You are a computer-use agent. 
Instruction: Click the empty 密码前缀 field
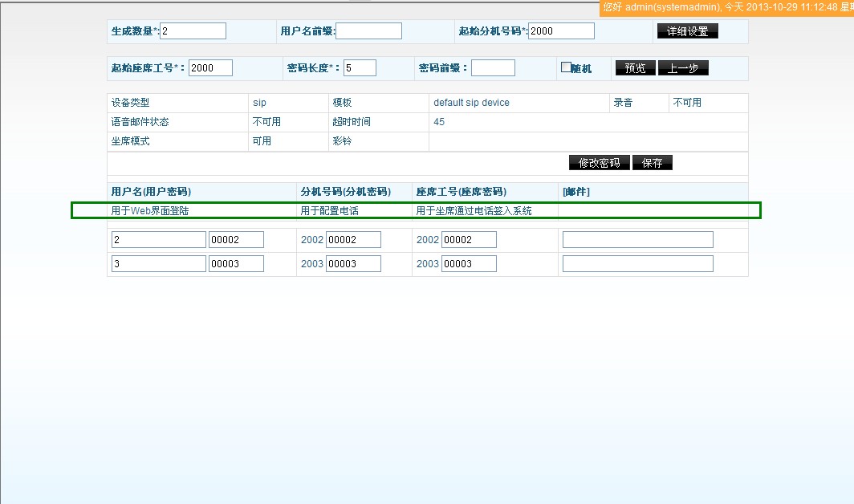pyautogui.click(x=493, y=68)
